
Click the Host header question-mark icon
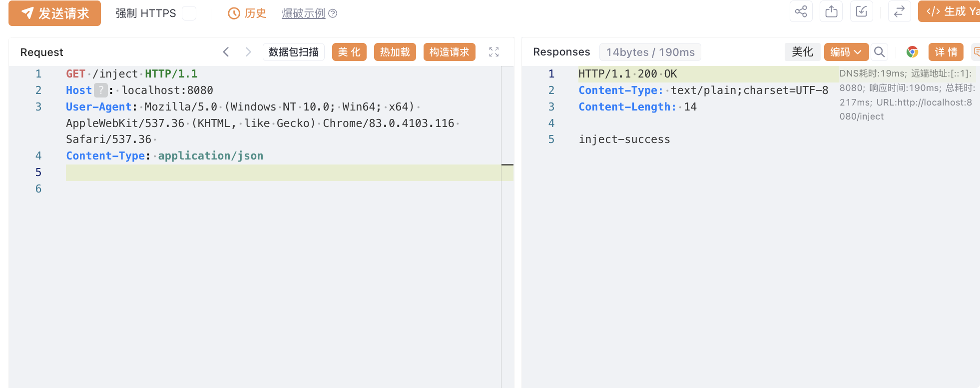tap(101, 90)
